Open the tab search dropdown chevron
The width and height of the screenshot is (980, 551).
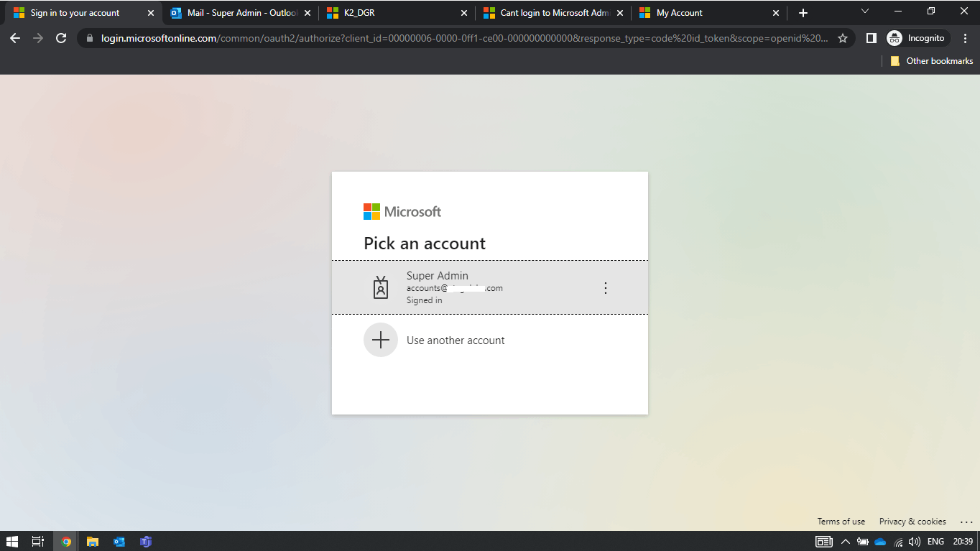(x=865, y=11)
